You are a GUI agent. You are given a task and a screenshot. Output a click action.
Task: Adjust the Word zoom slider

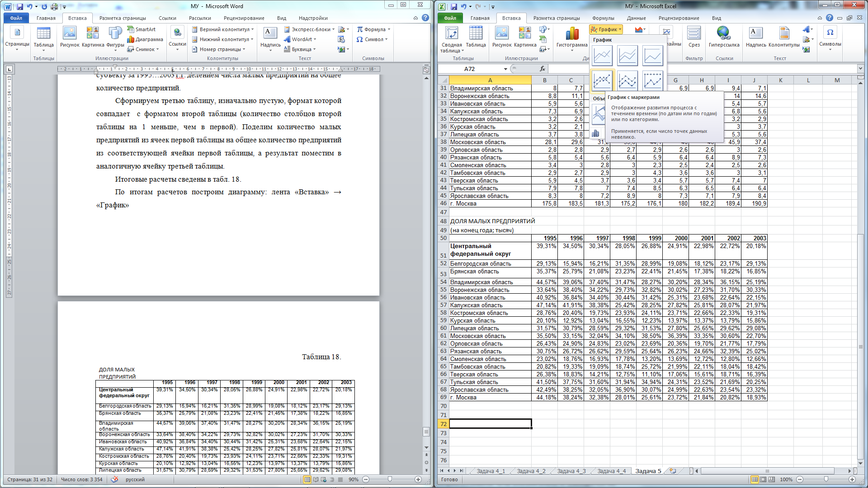pos(390,479)
